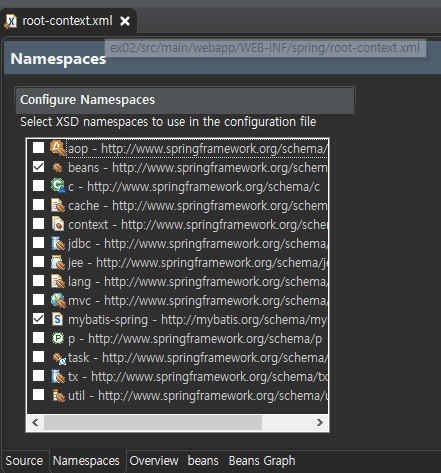The height and width of the screenshot is (473, 441).
Task: Uncheck the mybatis-spring namespace checkbox
Action: click(38, 319)
